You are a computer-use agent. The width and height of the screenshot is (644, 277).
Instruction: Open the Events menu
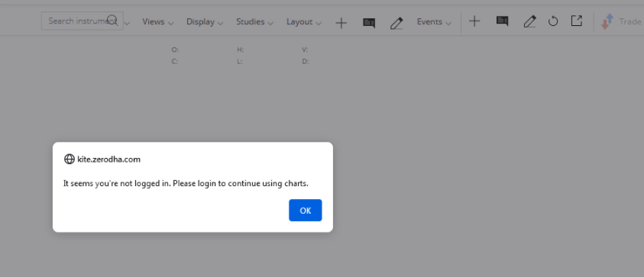434,22
